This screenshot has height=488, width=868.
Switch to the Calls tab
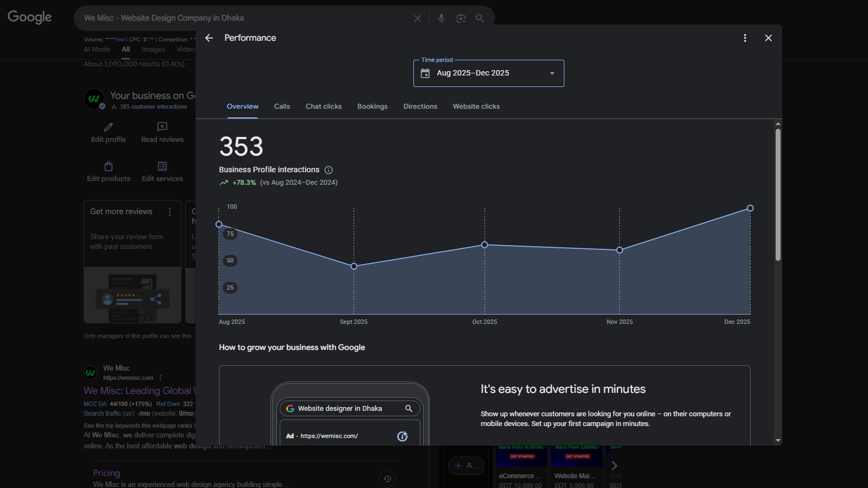coord(282,107)
